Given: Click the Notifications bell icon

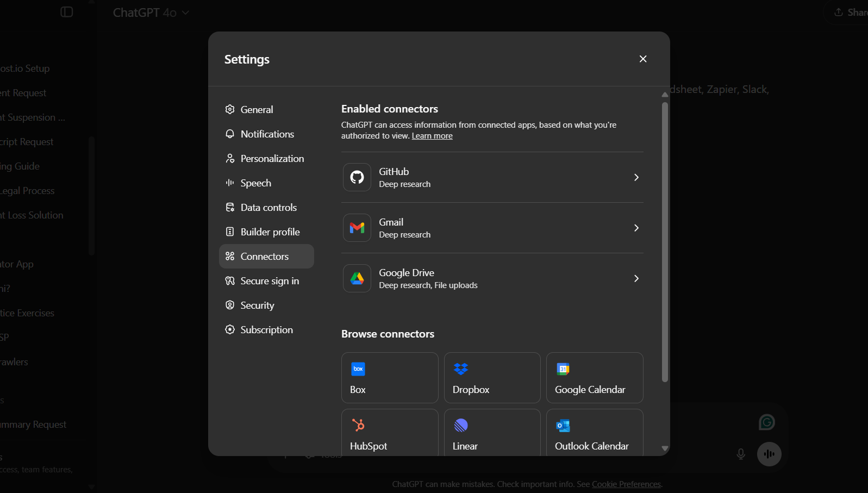Looking at the screenshot, I should pyautogui.click(x=230, y=134).
